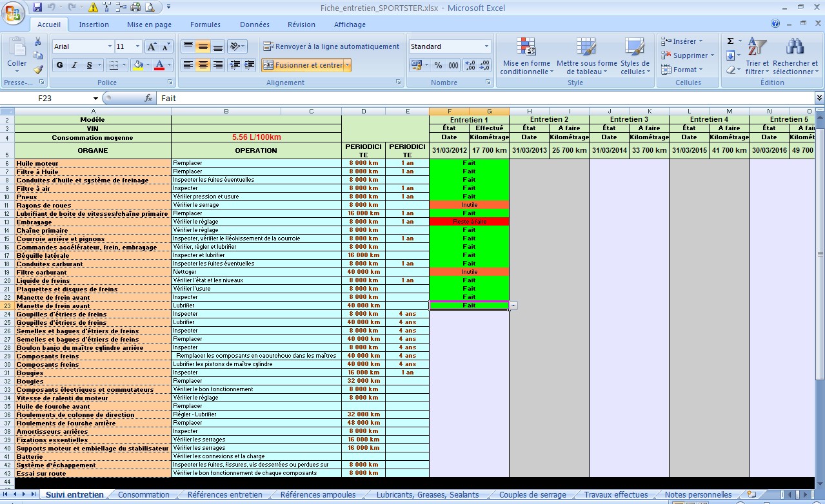
Task: Open print preview from the quick access toolbar
Action: click(x=150, y=8)
